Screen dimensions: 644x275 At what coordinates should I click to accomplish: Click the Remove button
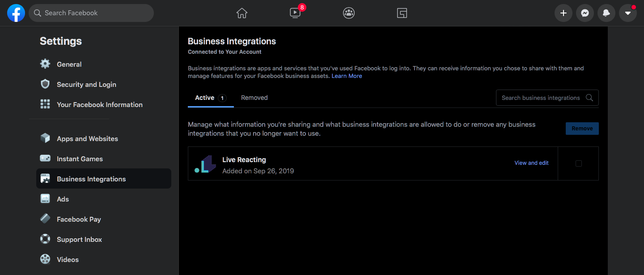(x=582, y=129)
